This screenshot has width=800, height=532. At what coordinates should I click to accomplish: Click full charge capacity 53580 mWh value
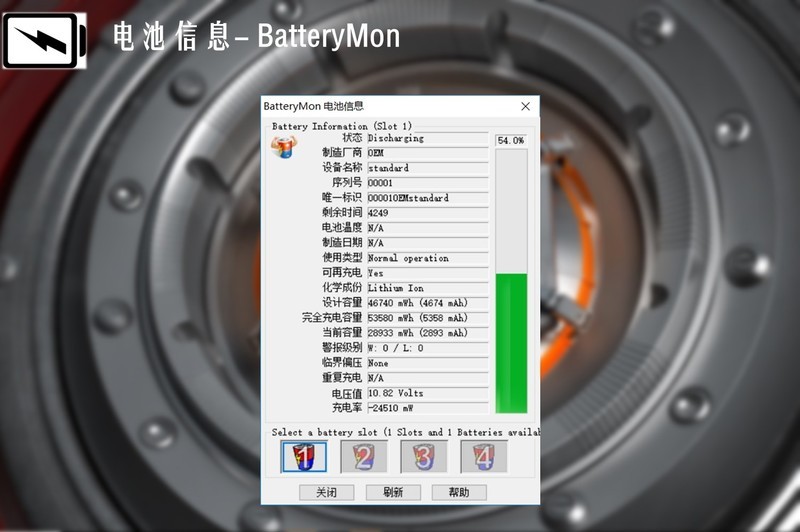click(x=428, y=318)
